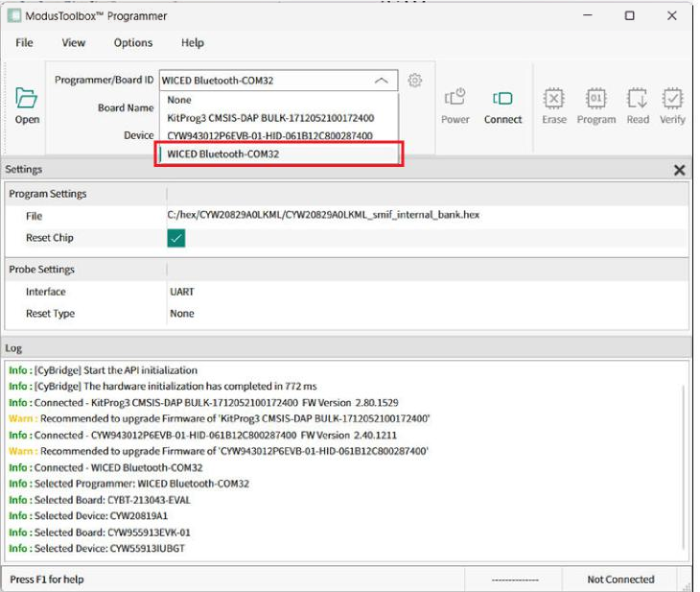Select CYW943012P6EVB-01-HID option
The image size is (700, 592).
coord(278,135)
